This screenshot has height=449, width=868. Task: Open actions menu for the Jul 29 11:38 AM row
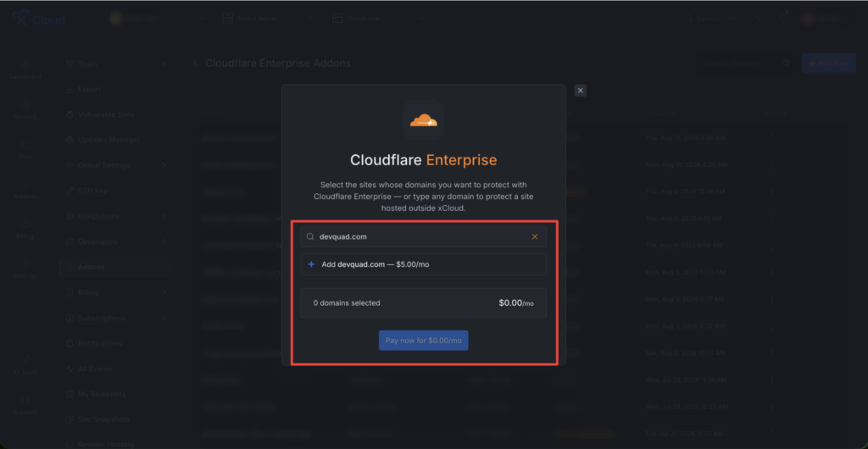click(771, 380)
